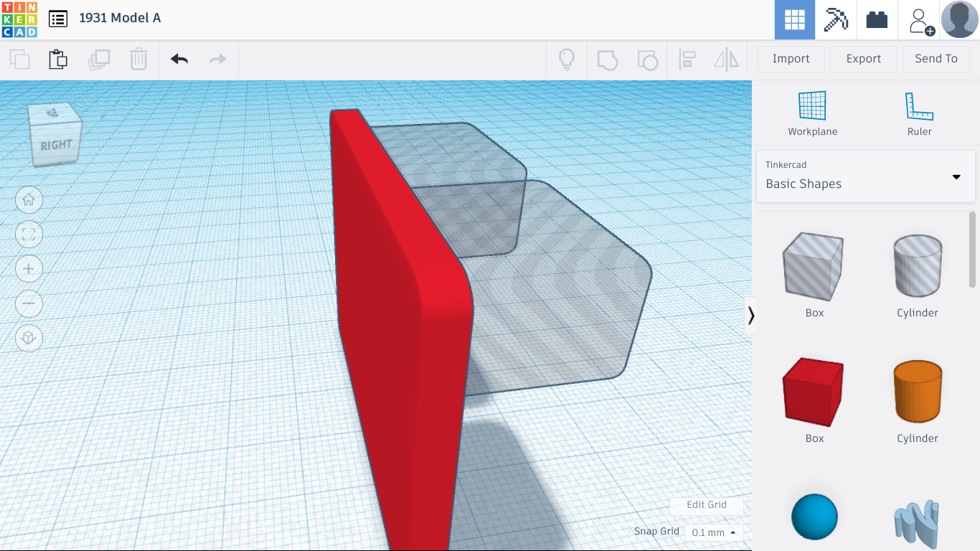Go home via the Tinkercad logo
This screenshot has width=980, height=551.
[x=19, y=19]
